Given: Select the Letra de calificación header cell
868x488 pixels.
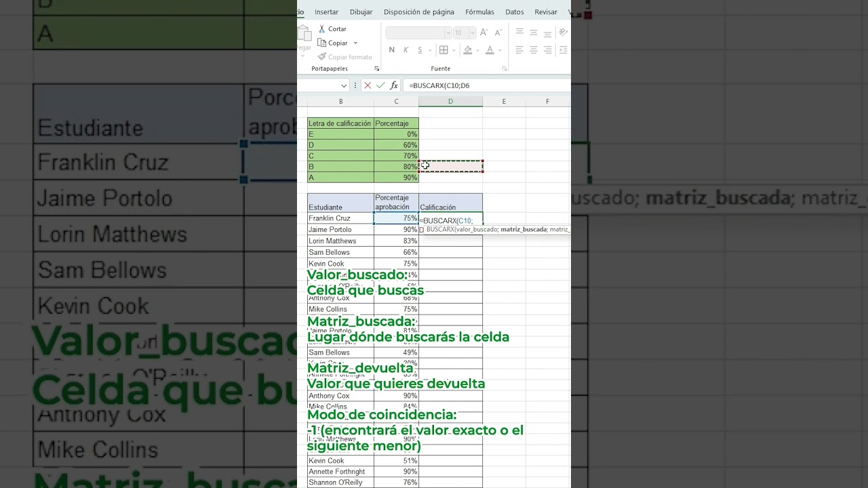Looking at the screenshot, I should [x=340, y=123].
